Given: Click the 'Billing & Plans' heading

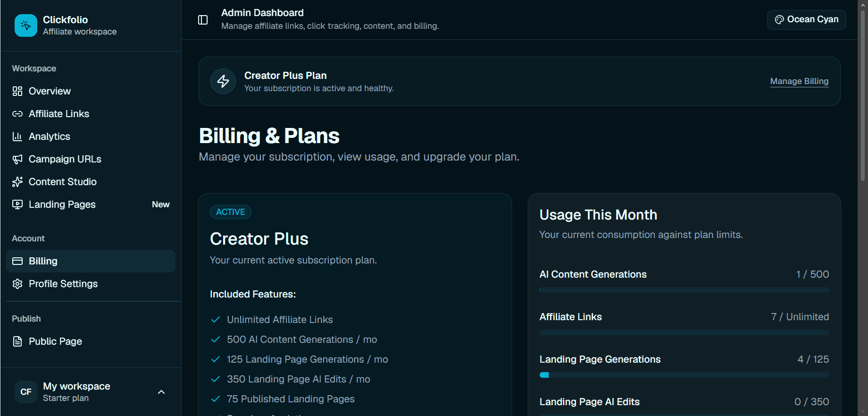Looking at the screenshot, I should pos(269,136).
